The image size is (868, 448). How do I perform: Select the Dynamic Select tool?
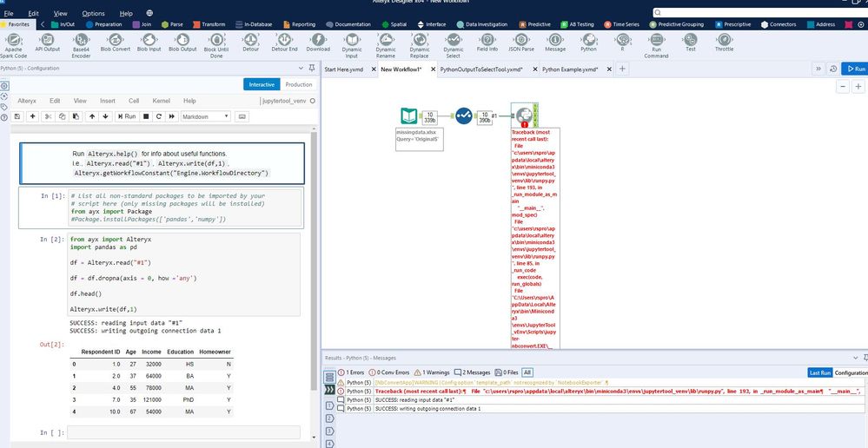point(454,45)
